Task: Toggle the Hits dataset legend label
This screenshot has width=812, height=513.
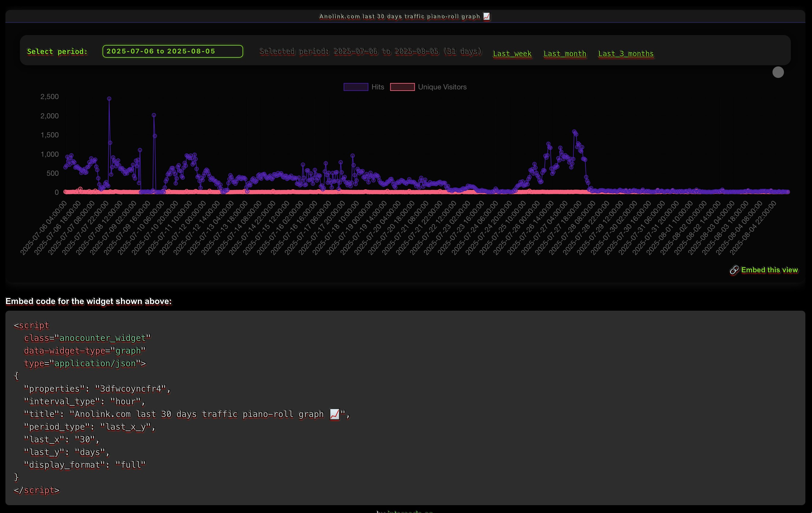Action: pyautogui.click(x=378, y=87)
